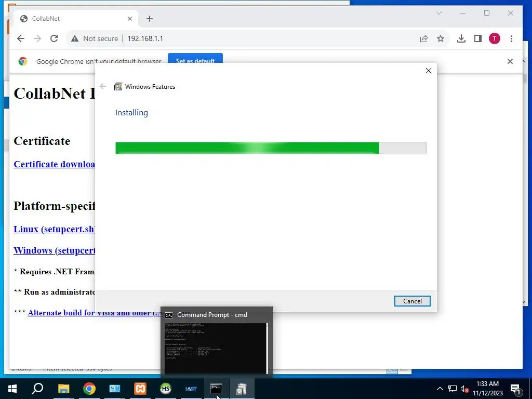Image resolution: width=532 pixels, height=399 pixels.
Task: Switch to Chrome in the taskbar
Action: click(89, 389)
